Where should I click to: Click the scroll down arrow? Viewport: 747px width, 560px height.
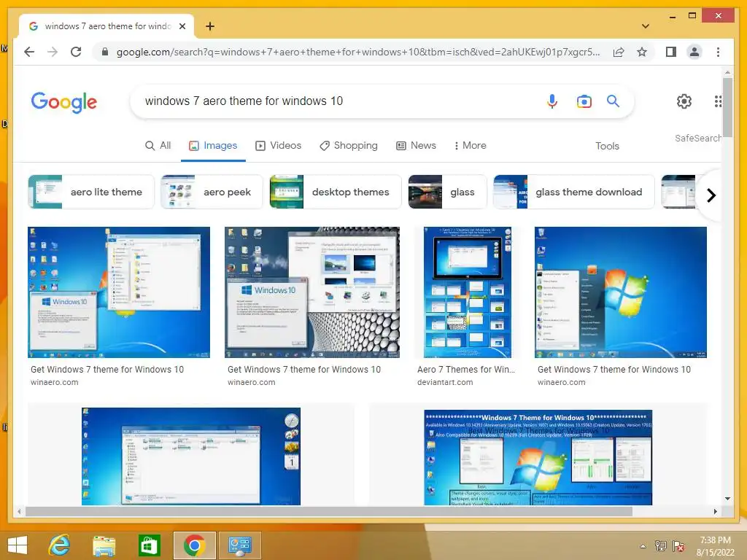727,499
